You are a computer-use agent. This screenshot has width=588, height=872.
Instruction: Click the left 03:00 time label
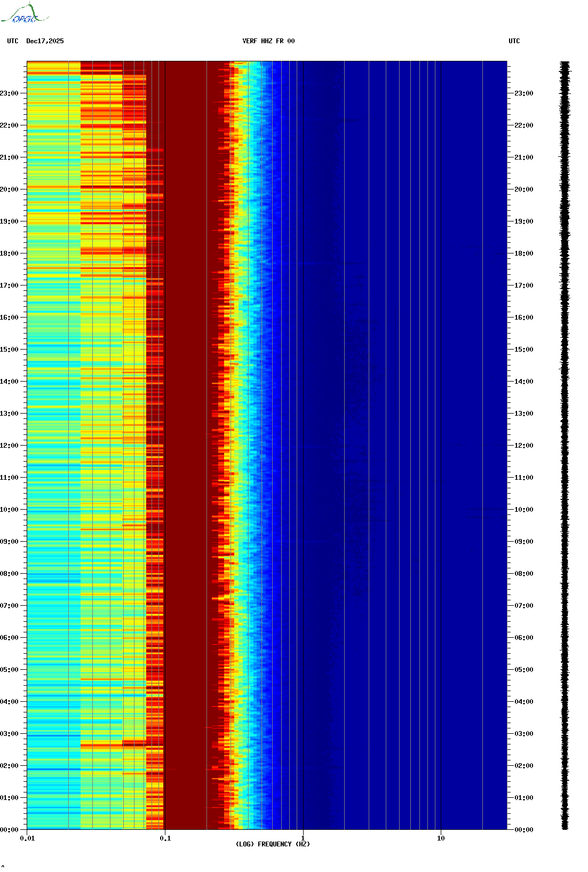click(9, 734)
